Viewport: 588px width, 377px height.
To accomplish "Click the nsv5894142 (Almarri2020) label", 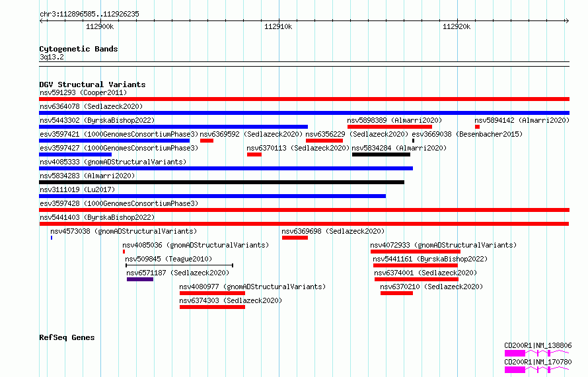I will tap(522, 120).
